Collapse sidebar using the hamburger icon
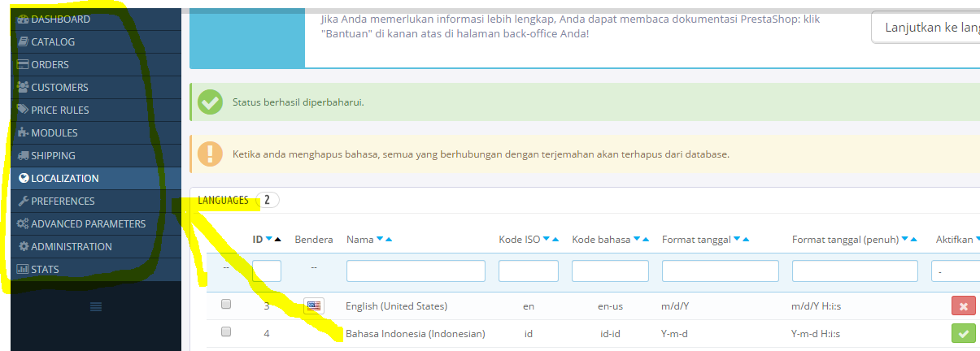Screen dimensions: 980x351 point(95,306)
